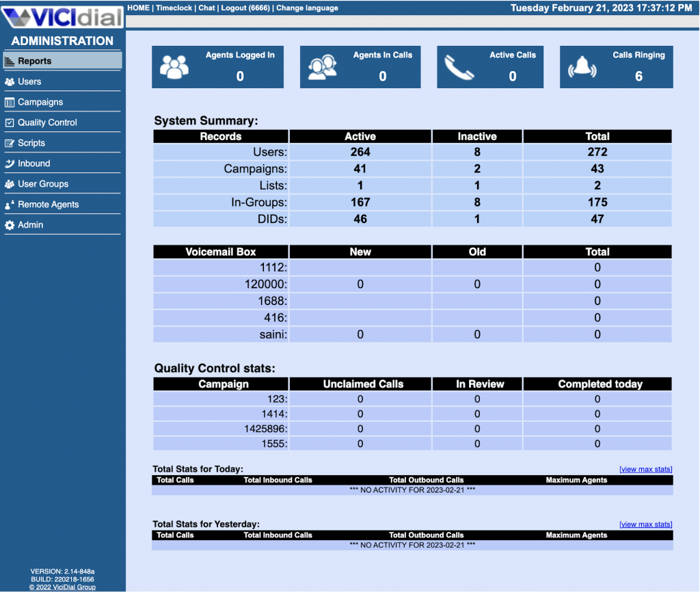The width and height of the screenshot is (700, 592).
Task: Open the HOME menu item
Action: coord(139,8)
